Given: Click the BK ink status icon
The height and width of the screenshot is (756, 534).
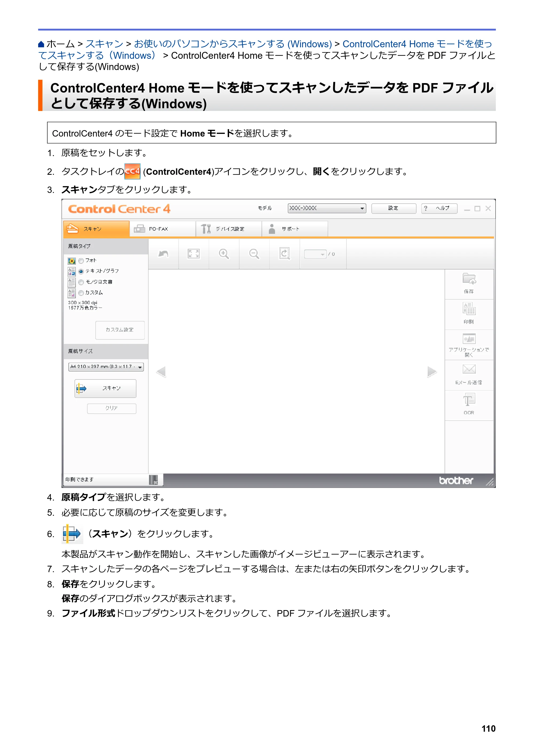Looking at the screenshot, I should point(153,480).
